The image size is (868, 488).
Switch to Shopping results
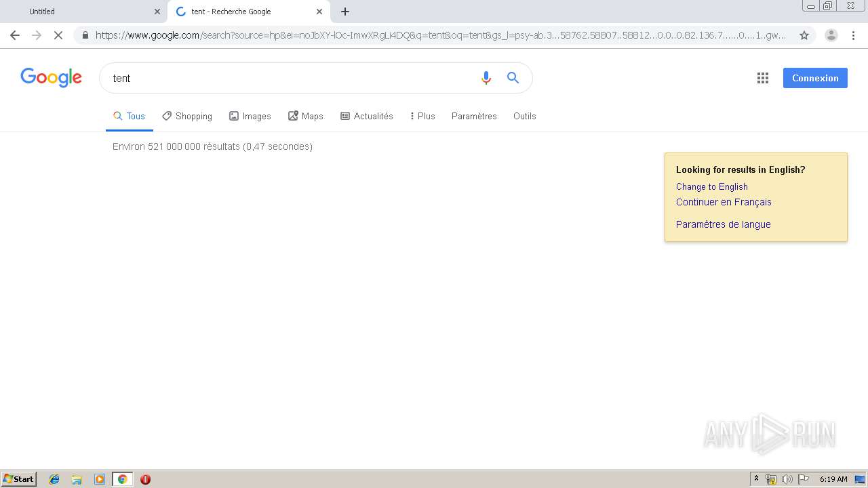pyautogui.click(x=187, y=116)
